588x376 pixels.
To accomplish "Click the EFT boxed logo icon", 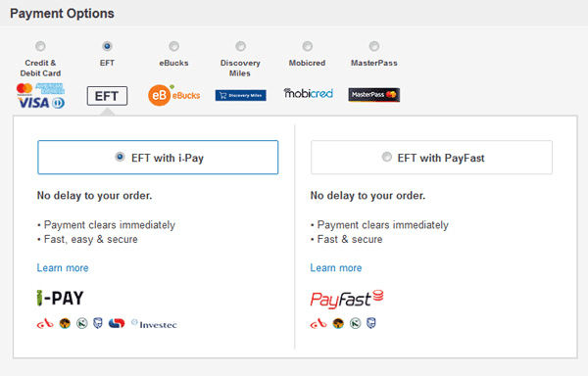I will tap(107, 96).
